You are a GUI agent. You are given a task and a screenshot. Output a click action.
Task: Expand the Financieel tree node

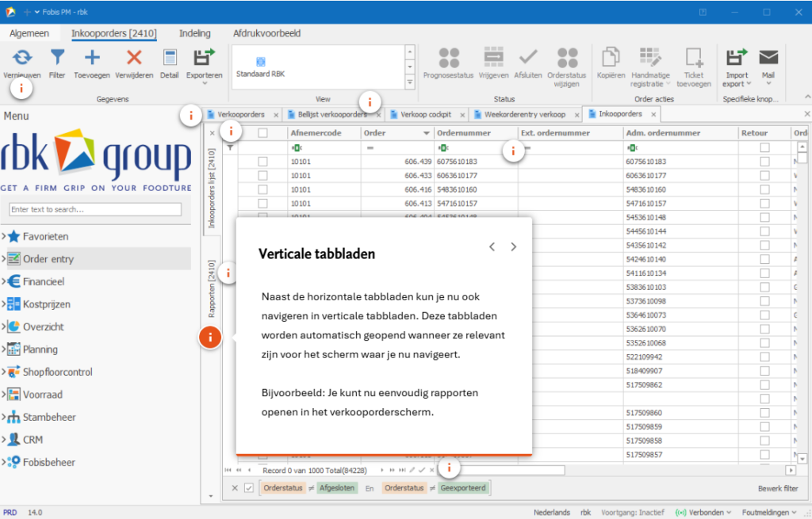coord(5,281)
